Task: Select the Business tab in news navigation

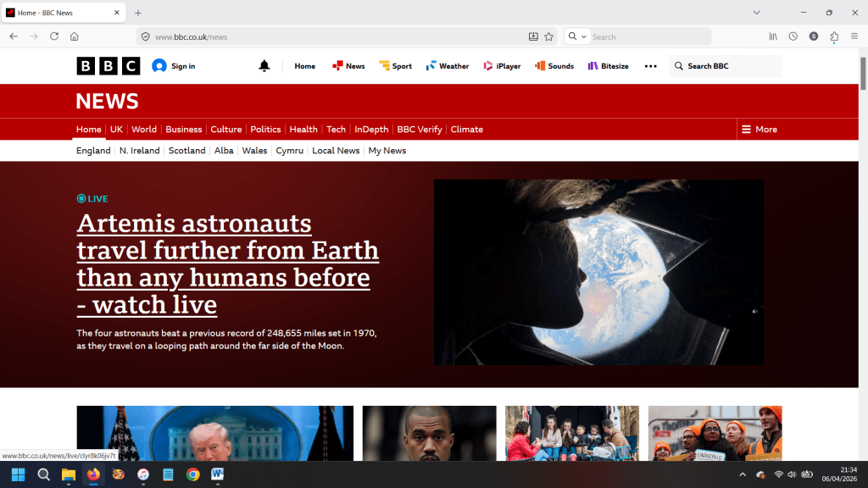Action: [x=183, y=130]
